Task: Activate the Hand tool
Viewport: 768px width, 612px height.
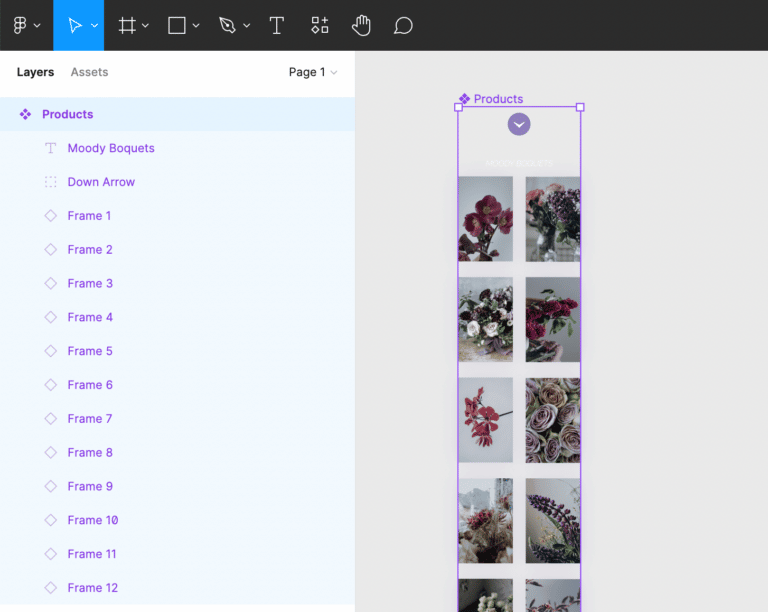Action: pos(361,25)
